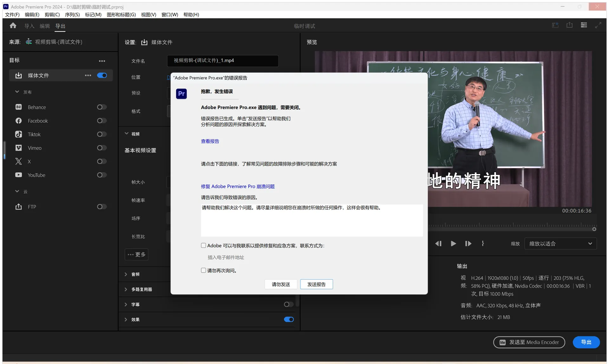Check the 请勿再次询问 checkbox
The width and height of the screenshot is (609, 364).
click(x=203, y=270)
